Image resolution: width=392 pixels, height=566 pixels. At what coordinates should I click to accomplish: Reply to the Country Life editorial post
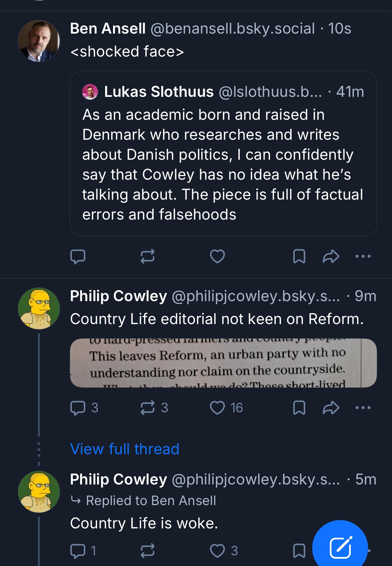[x=78, y=408]
